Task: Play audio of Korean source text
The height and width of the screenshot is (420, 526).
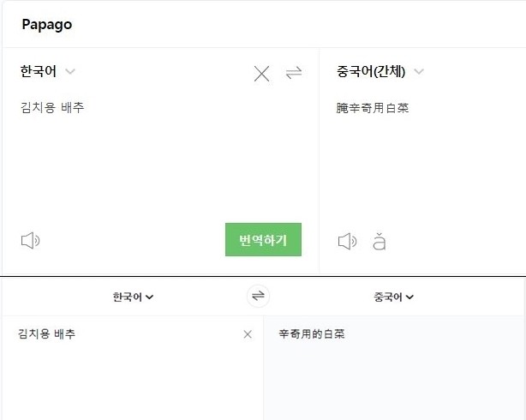Action: (x=30, y=241)
